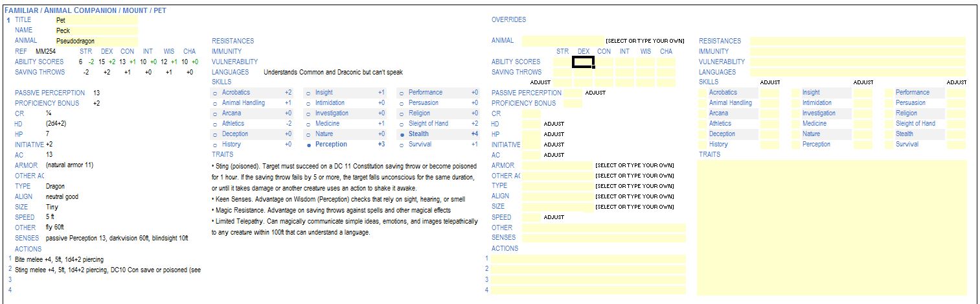Screen dimensions: 980x304
Task: Select the Name field containing Peck
Action: coord(96,30)
